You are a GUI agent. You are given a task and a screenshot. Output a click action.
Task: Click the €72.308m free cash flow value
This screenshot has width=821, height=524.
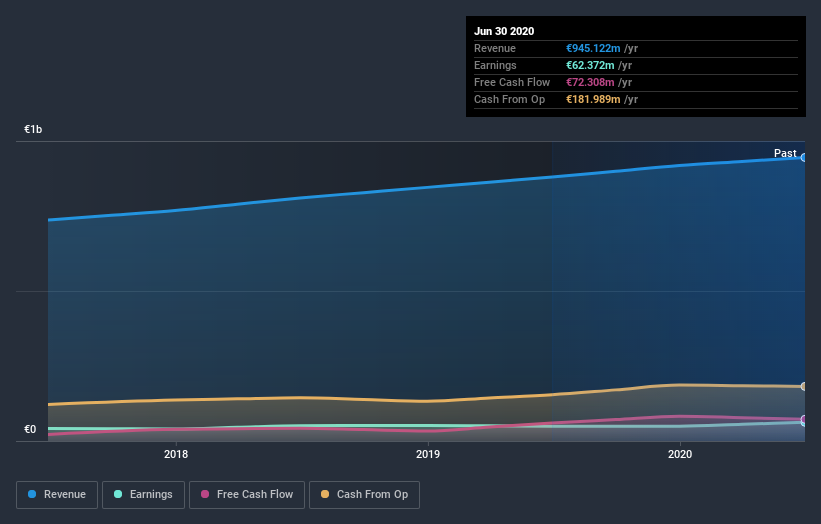pyautogui.click(x=590, y=82)
